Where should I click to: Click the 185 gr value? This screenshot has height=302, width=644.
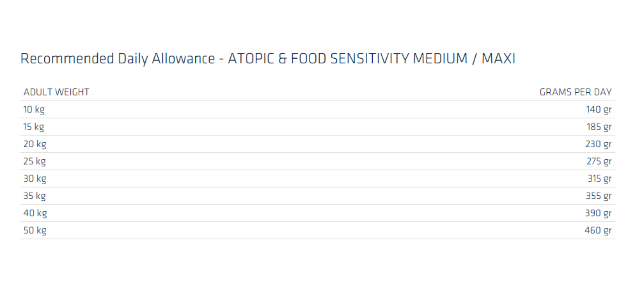(599, 127)
